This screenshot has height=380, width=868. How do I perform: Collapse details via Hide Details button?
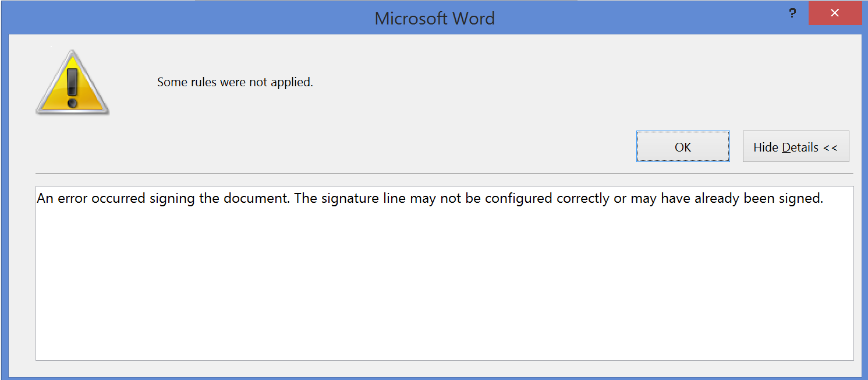(x=796, y=146)
